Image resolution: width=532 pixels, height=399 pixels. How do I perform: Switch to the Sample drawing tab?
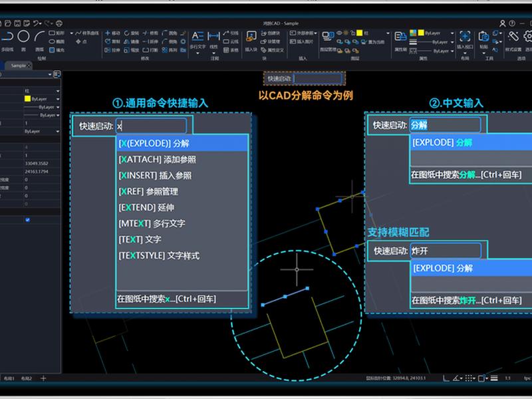19,65
